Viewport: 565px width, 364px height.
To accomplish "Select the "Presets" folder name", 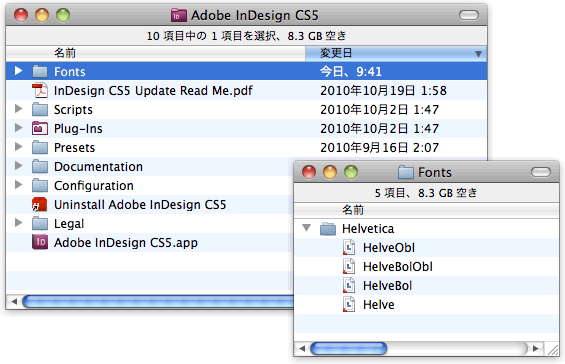I will pos(74,148).
